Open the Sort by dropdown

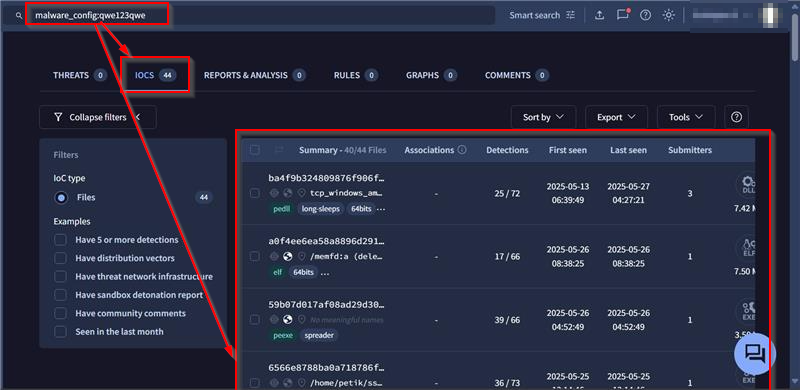point(543,117)
